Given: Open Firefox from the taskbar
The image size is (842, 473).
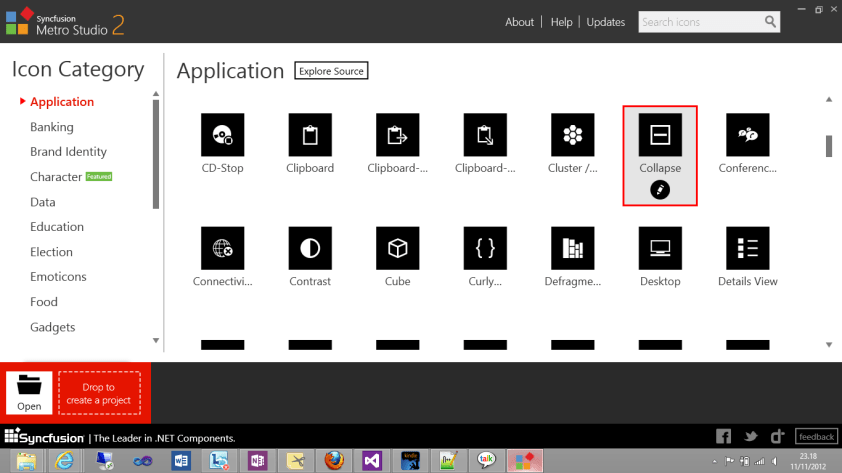Looking at the screenshot, I should tap(335, 460).
